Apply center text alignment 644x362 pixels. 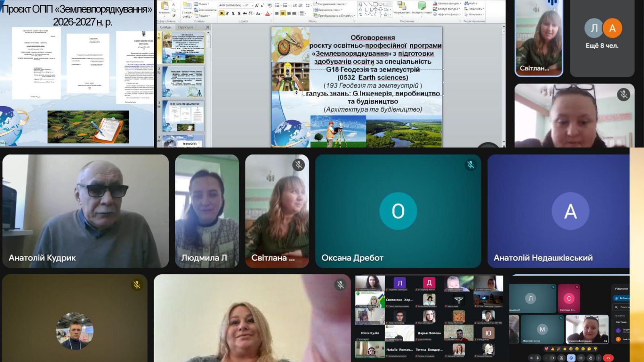pyautogui.click(x=283, y=13)
